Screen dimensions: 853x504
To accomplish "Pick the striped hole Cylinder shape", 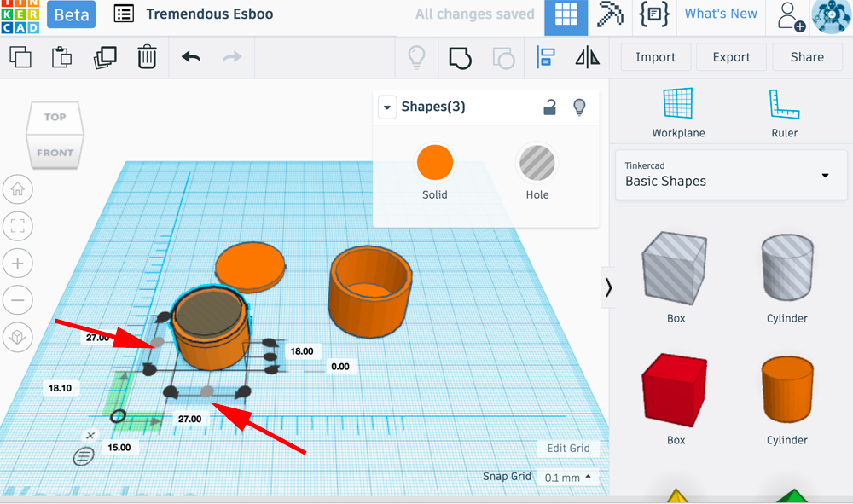I will click(787, 268).
